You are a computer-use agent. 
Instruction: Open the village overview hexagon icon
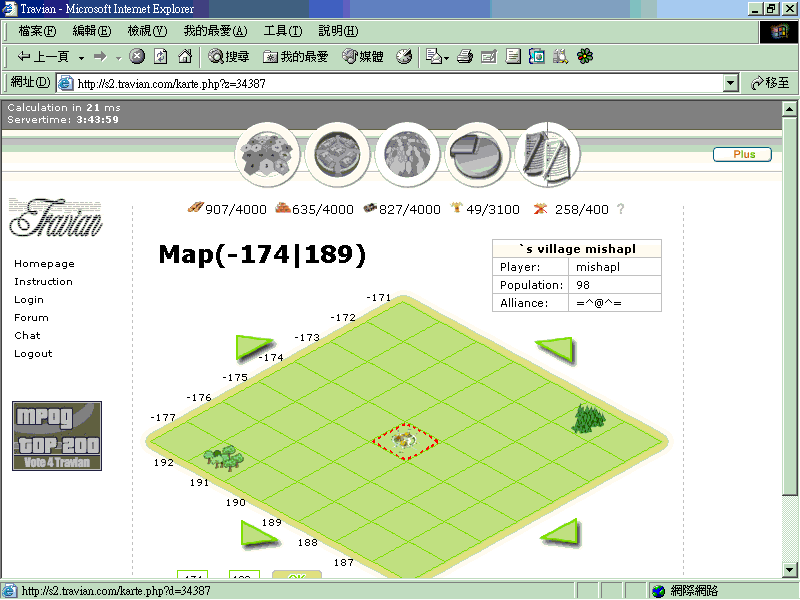(x=267, y=155)
